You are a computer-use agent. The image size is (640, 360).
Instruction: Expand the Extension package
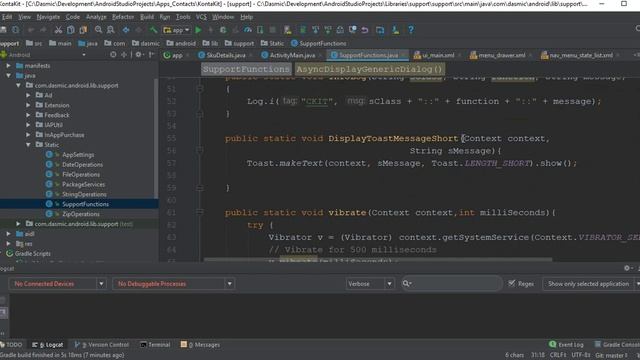click(x=28, y=105)
